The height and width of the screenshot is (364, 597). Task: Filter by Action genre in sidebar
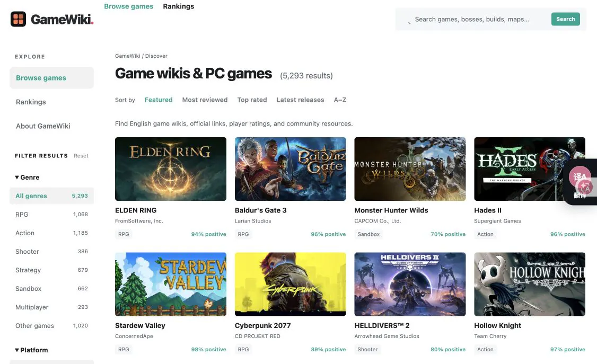[x=52, y=233]
